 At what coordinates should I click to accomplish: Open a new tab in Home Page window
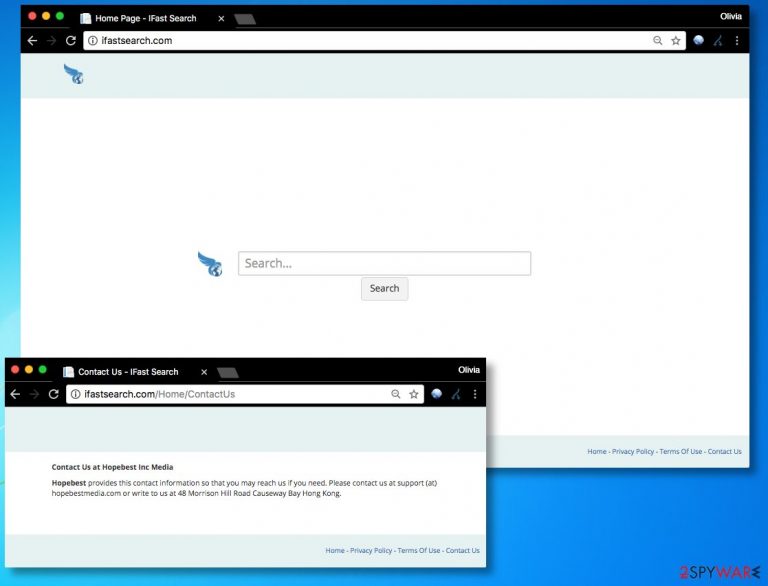245,19
